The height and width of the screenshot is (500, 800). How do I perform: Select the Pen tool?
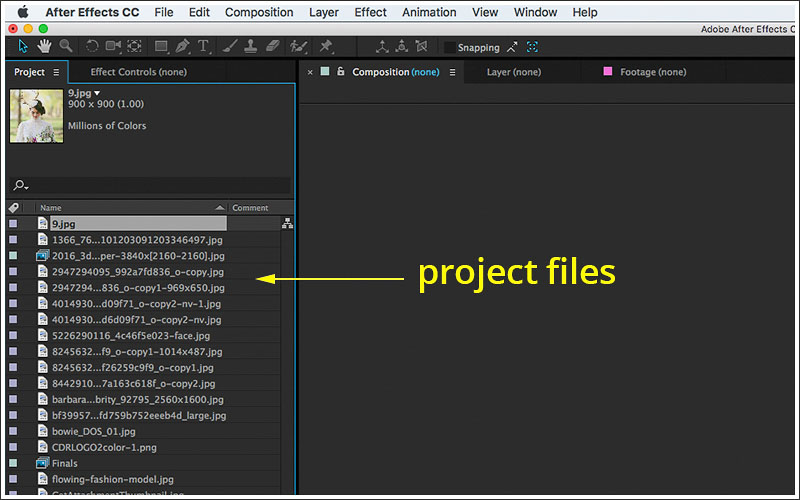click(182, 47)
